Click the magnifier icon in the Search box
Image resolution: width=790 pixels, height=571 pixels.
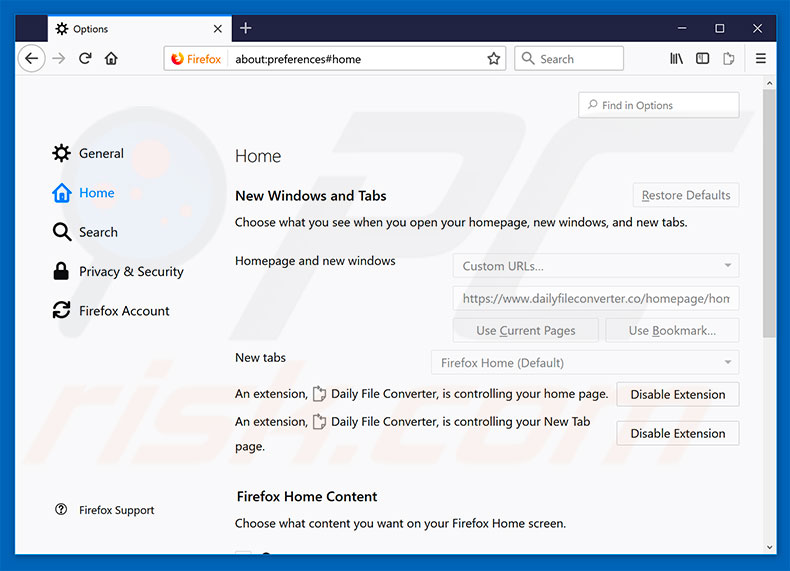528,58
